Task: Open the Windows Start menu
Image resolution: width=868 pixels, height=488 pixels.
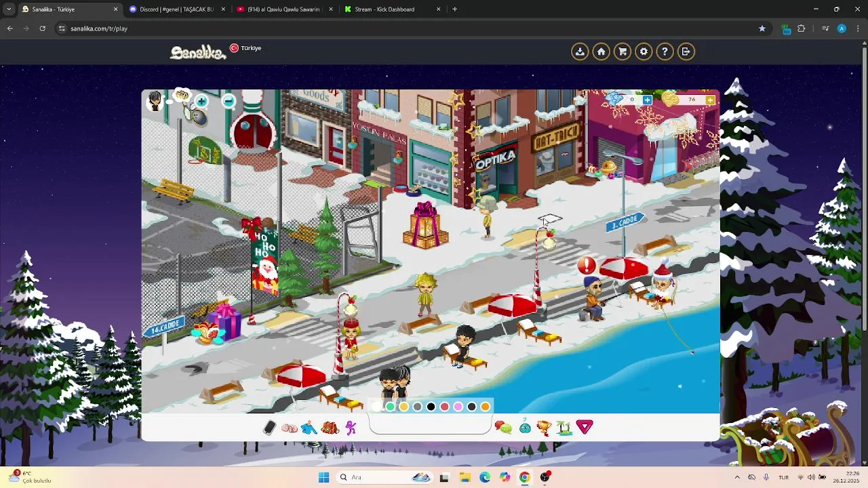Action: coord(323,477)
